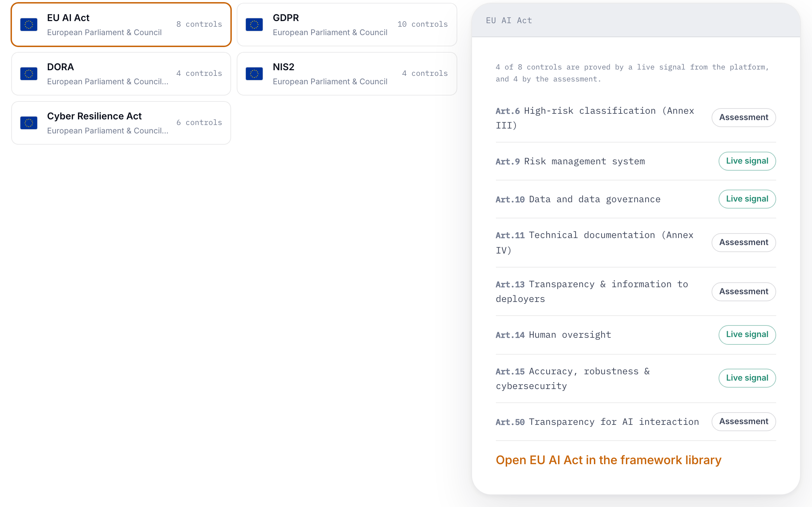The height and width of the screenshot is (507, 812).
Task: Click the '4 controls' count on DORA card
Action: 199,73
